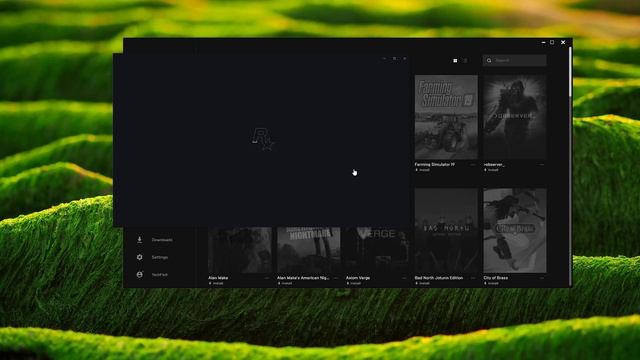Switch library to grid view
The height and width of the screenshot is (360, 640).
pyautogui.click(x=456, y=60)
